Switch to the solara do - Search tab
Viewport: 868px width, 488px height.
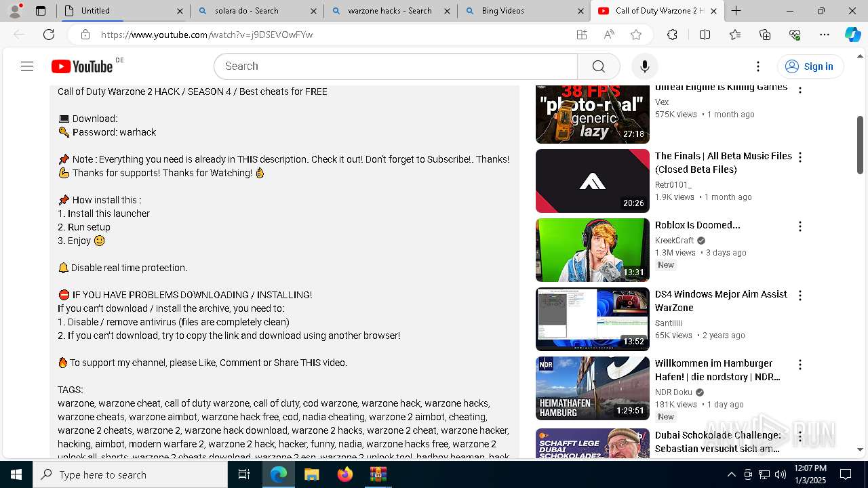(257, 11)
